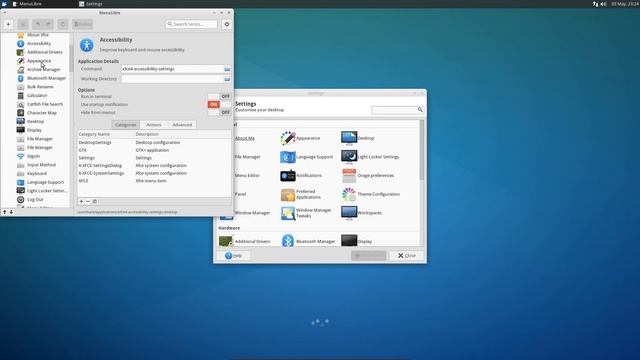
Task: Click the Delete button in MenuLibre toolbar
Action: pyautogui.click(x=83, y=24)
